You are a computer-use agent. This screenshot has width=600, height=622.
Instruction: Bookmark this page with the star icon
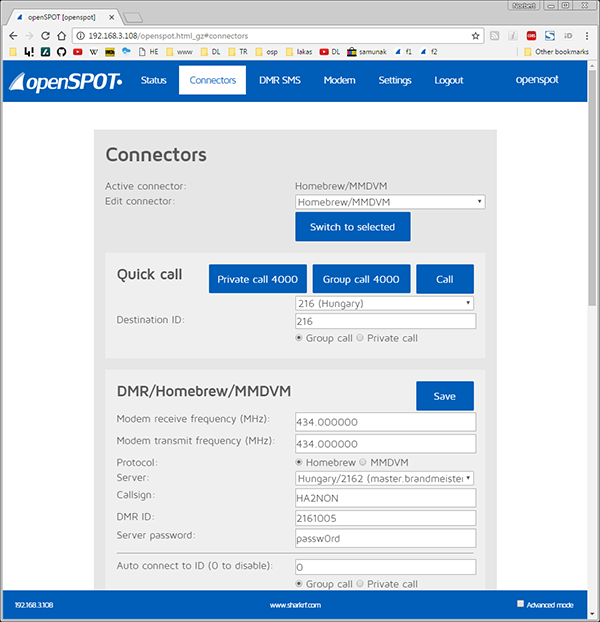pos(475,36)
